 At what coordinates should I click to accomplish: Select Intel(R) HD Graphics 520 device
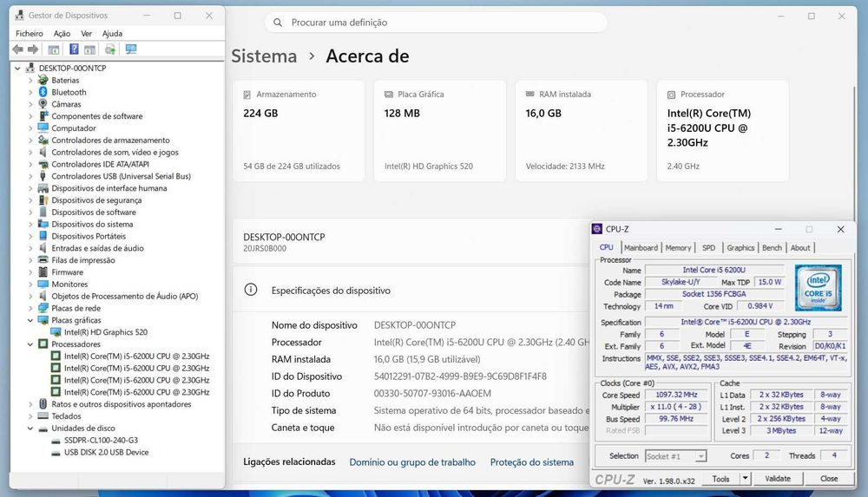point(106,332)
